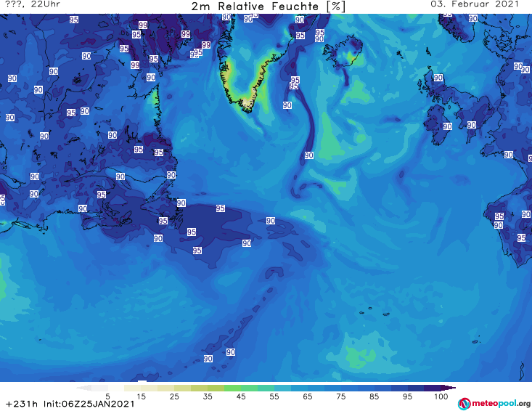Screen dimensions: 532x411
Task: Click the colour bar value '100'
Action: pyautogui.click(x=441, y=396)
